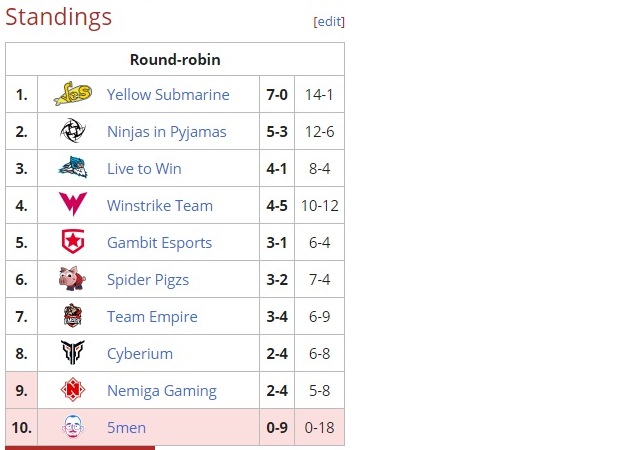Click the 5men team name link
The height and width of the screenshot is (450, 617).
(x=126, y=428)
